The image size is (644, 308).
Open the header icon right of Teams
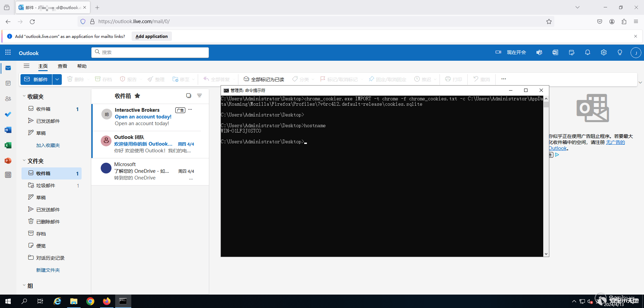(555, 52)
